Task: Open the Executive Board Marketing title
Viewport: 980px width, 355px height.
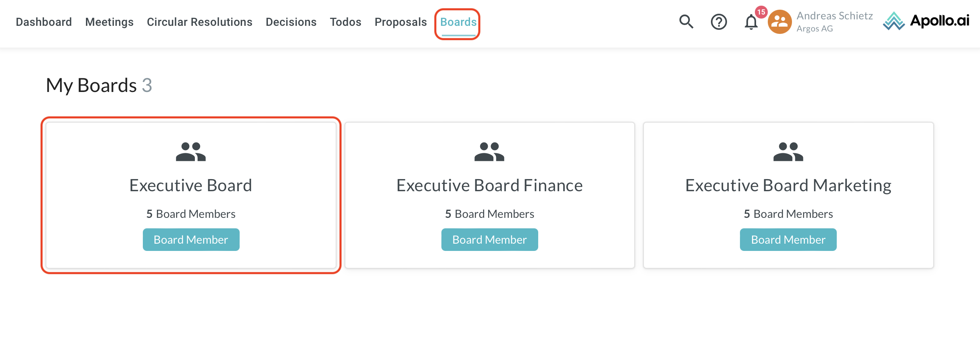Action: pyautogui.click(x=788, y=186)
